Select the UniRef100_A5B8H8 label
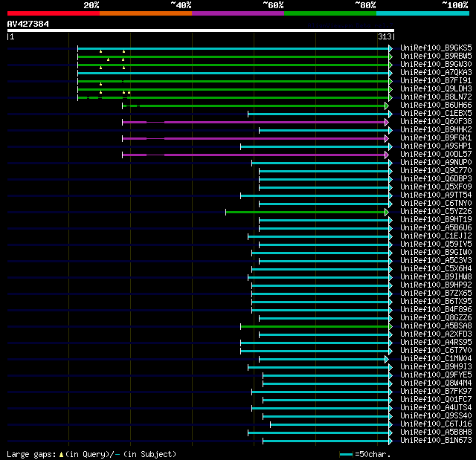476x460 pixels. 436,433
